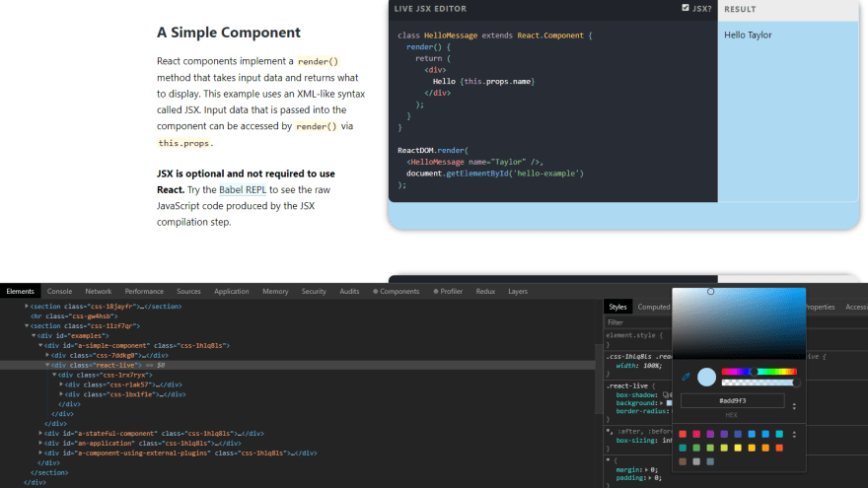Click the styles Filter input field
Viewport: 868px width, 488px height.
pyautogui.click(x=638, y=322)
